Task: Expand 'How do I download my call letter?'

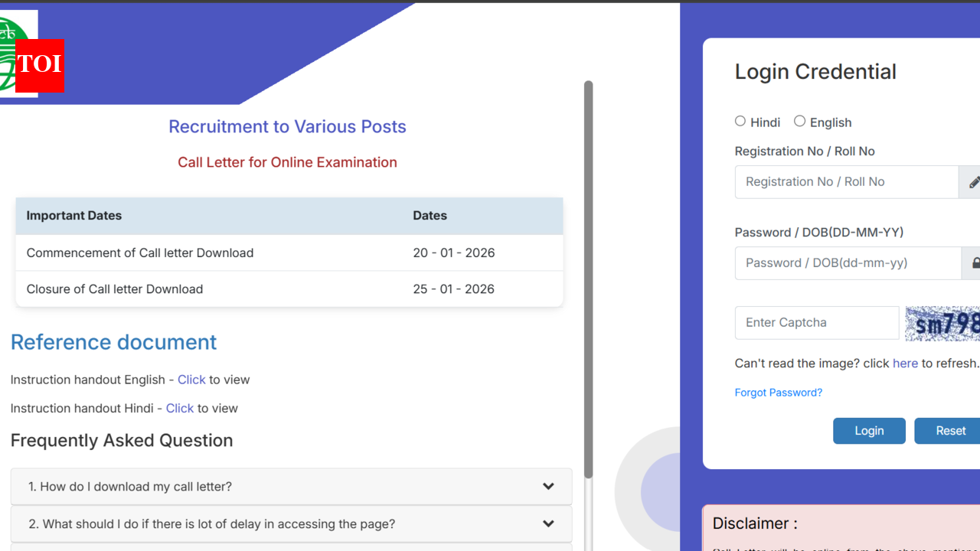Action: click(130, 487)
